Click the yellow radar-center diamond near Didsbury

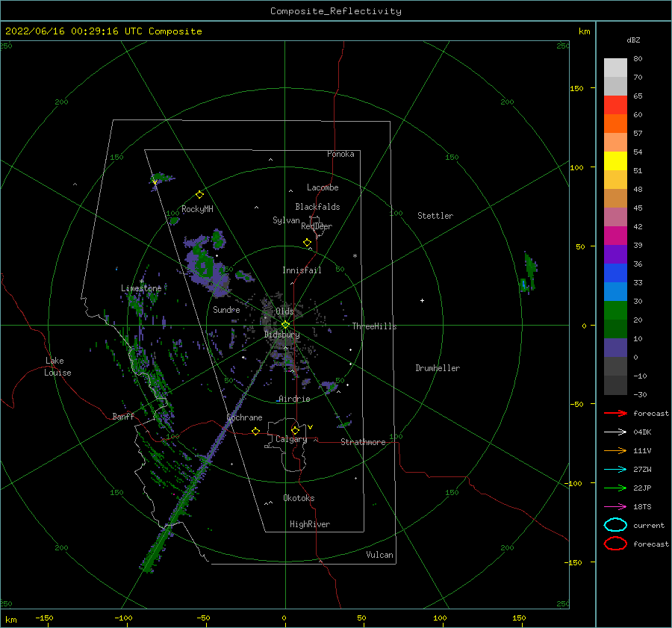pos(285,325)
